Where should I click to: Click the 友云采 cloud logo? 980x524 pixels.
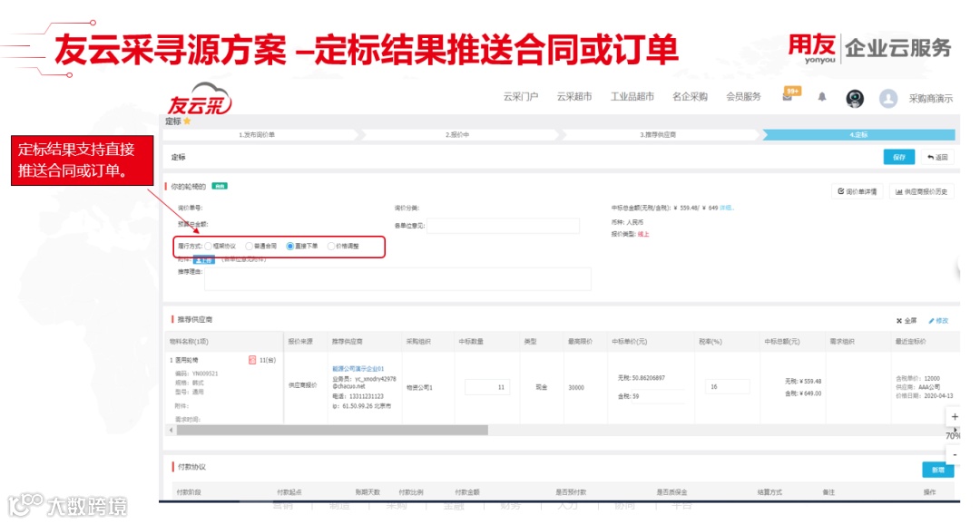click(200, 100)
